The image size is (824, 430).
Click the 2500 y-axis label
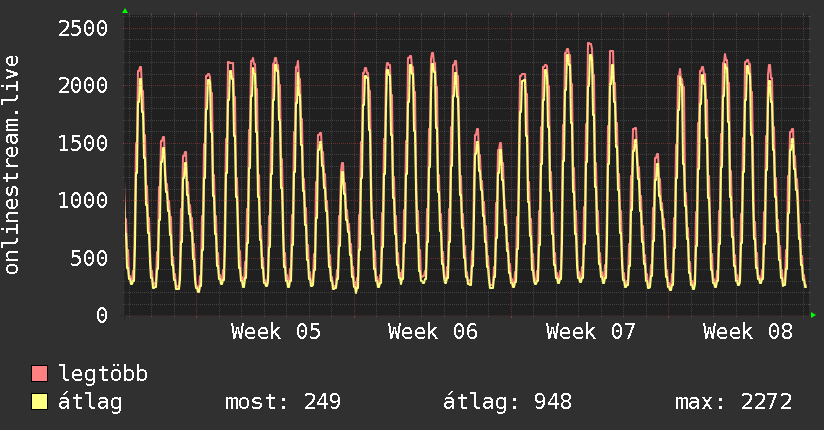coord(83,28)
